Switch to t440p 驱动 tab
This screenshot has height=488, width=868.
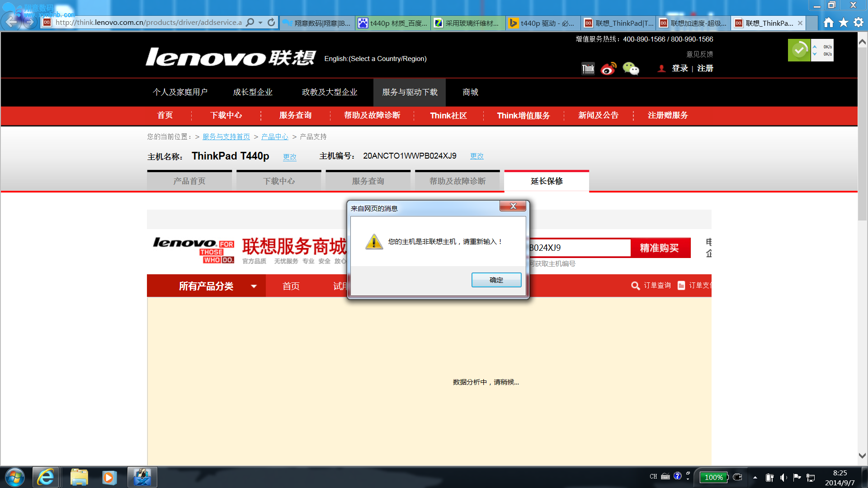[x=542, y=23]
